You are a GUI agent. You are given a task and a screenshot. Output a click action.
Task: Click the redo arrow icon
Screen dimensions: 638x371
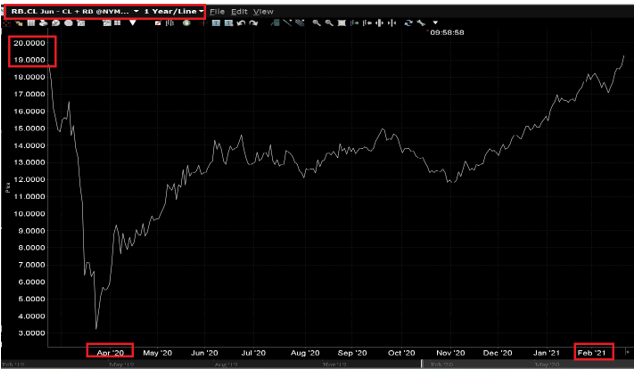click(x=253, y=23)
